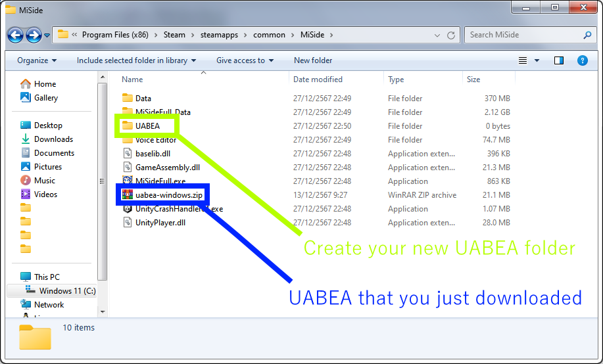Open recent locations dropdown arrow
Image resolution: width=603 pixels, height=364 pixels.
tap(47, 35)
